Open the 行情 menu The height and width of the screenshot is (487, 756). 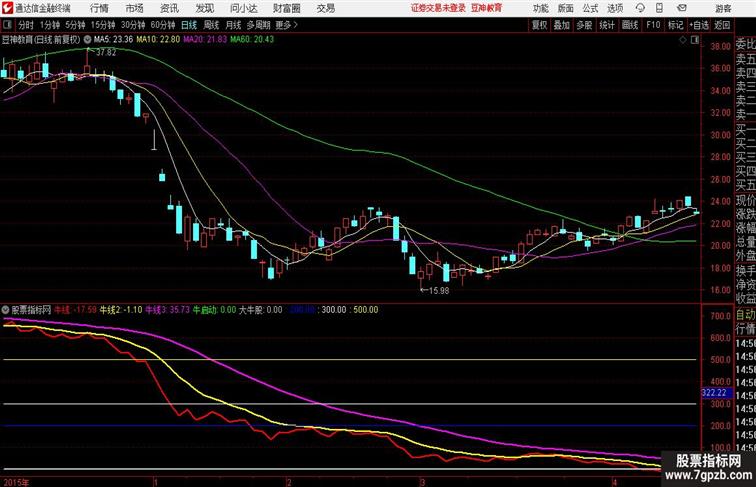tap(99, 8)
